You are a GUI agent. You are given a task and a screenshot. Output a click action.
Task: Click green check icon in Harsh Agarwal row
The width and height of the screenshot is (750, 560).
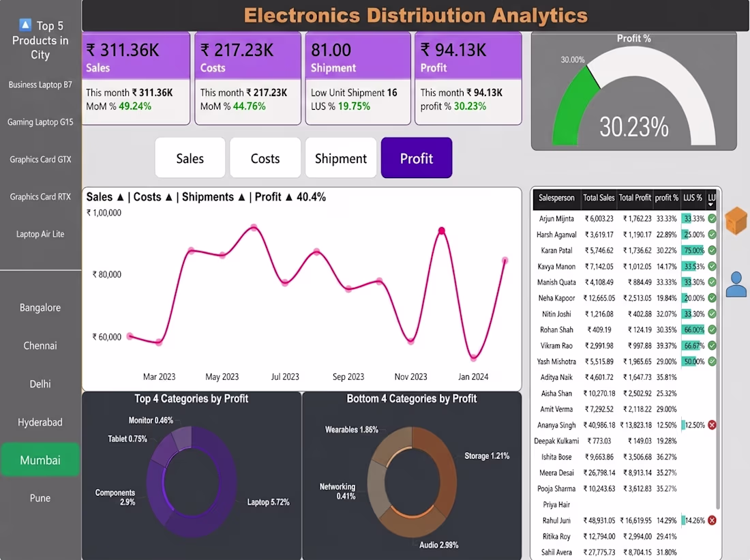click(x=712, y=235)
